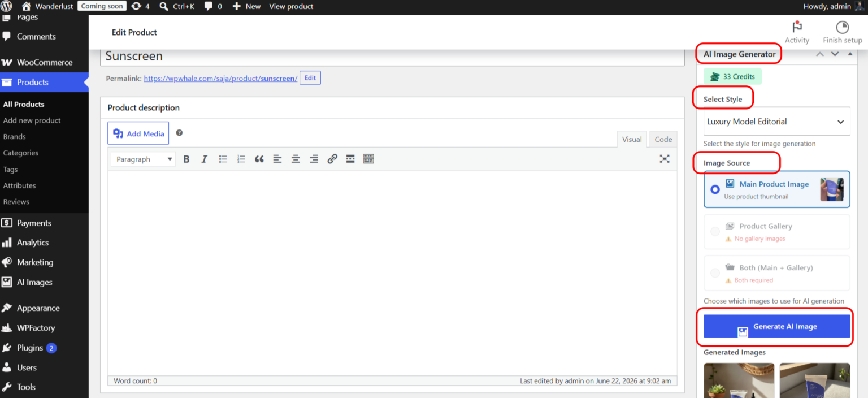Expand the Paragraph format dropdown

144,159
